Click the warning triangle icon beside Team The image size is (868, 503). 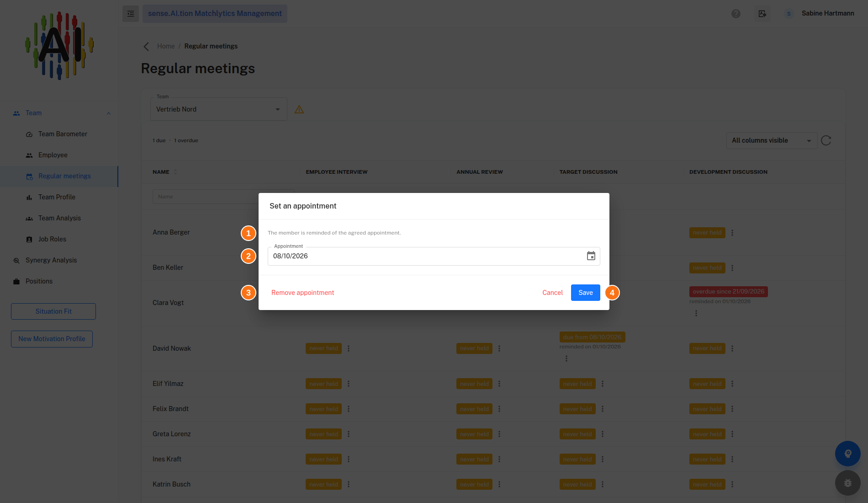click(299, 109)
